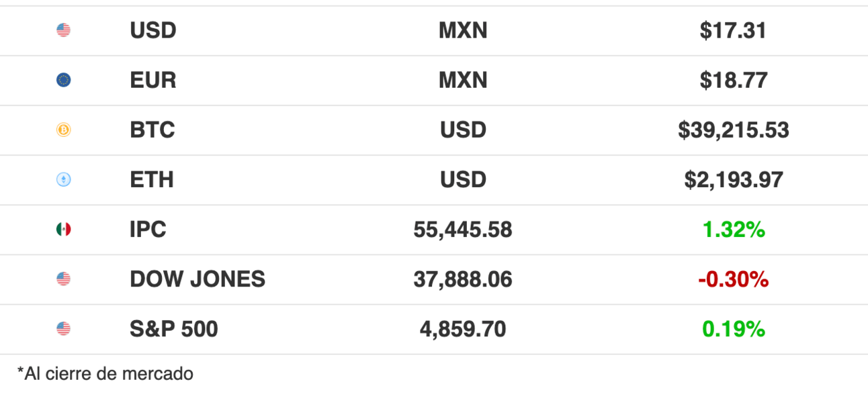The width and height of the screenshot is (868, 402).
Task: Click the Ethereum price $2,193.97
Action: (x=733, y=180)
